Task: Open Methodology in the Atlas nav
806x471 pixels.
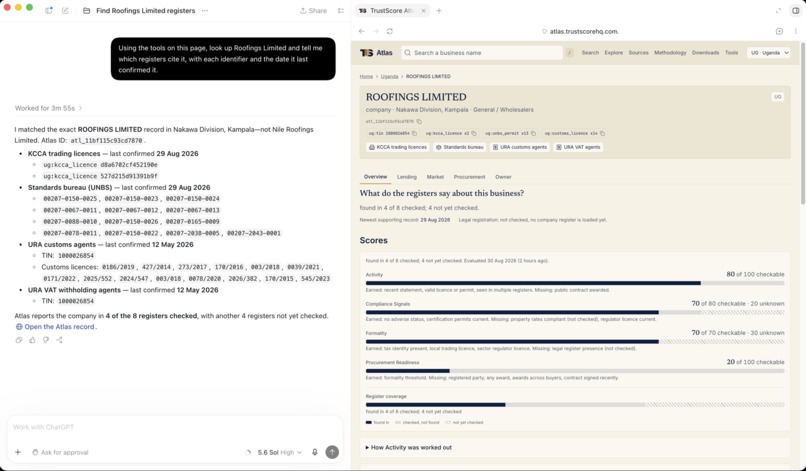Action: [670, 52]
